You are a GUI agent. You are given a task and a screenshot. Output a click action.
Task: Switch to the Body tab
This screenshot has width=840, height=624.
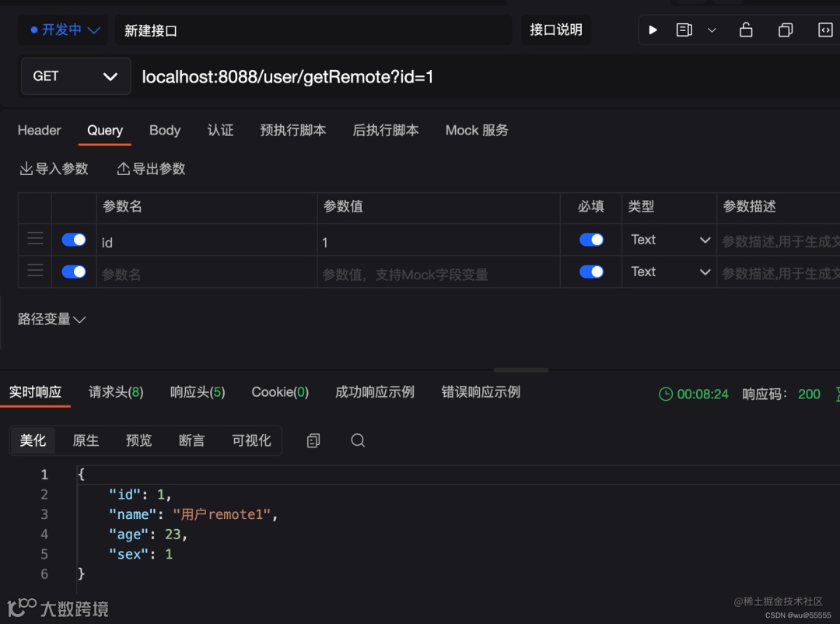click(165, 130)
